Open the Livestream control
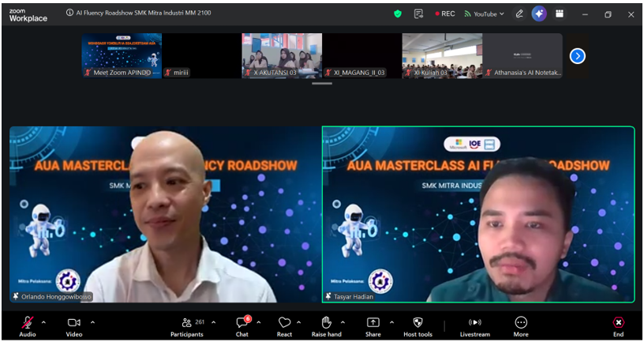Image resolution: width=644 pixels, height=342 pixels. 475,326
